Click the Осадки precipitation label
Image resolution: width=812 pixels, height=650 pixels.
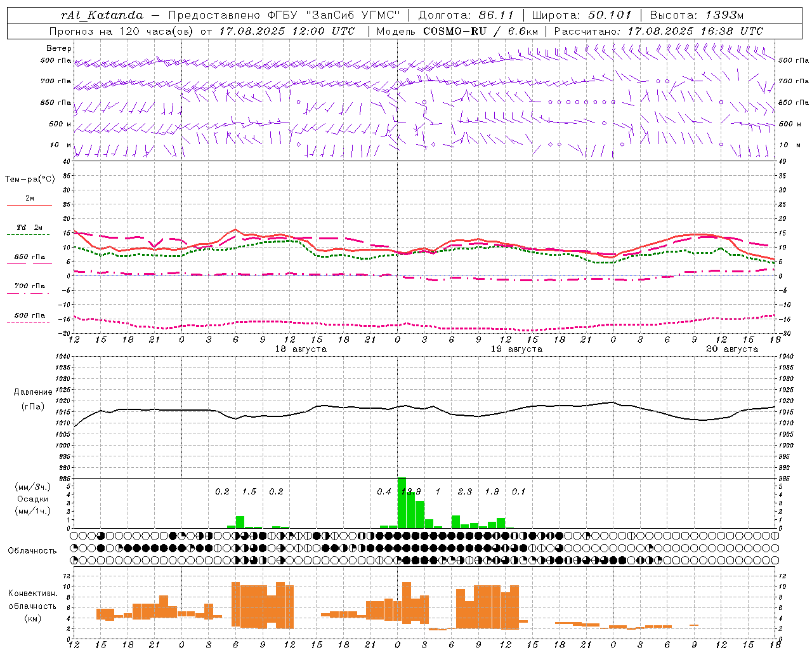(32, 499)
